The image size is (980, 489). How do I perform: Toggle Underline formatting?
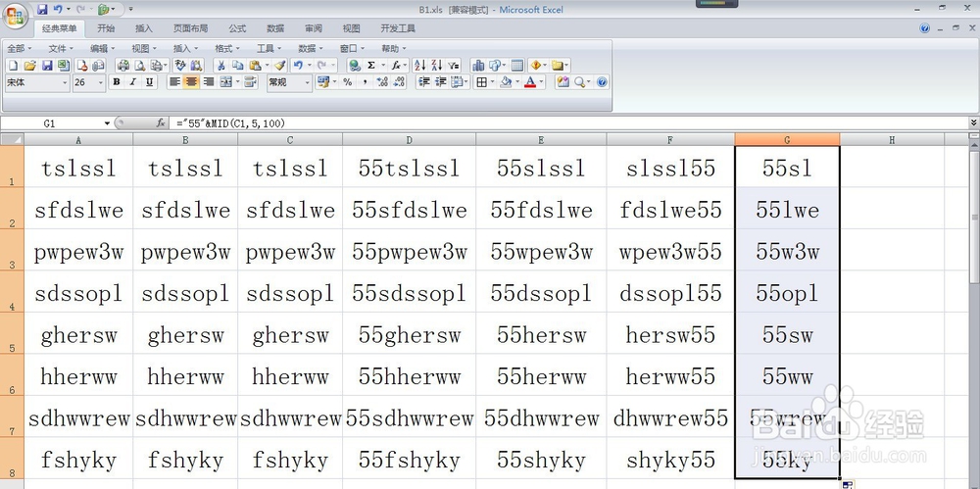149,82
